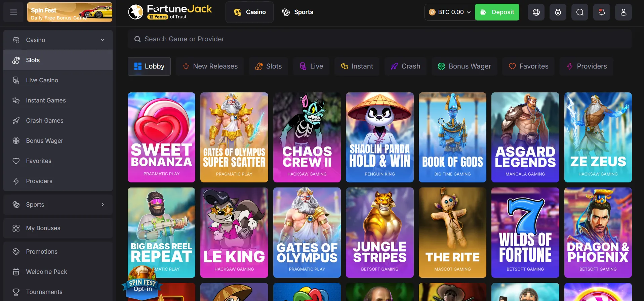Image resolution: width=644 pixels, height=301 pixels.
Task: Open the language globe icon
Action: pos(536,12)
